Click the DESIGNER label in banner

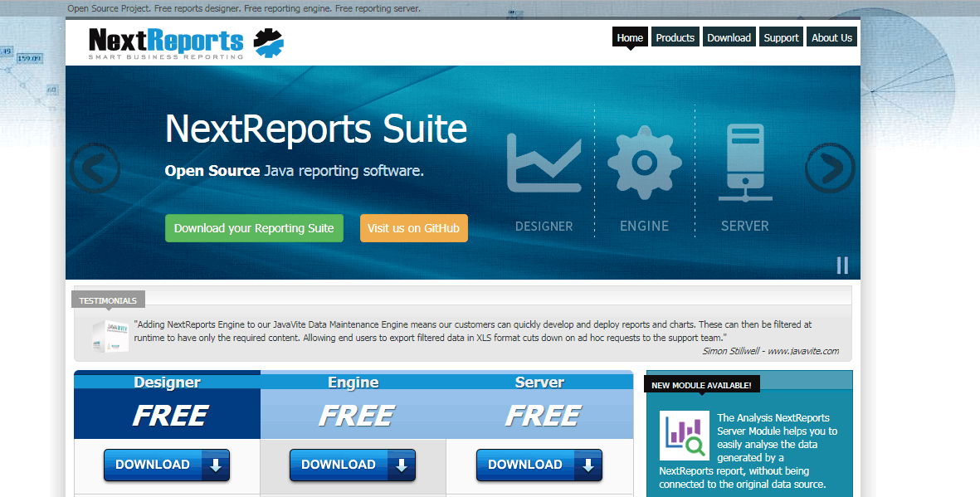pyautogui.click(x=544, y=227)
